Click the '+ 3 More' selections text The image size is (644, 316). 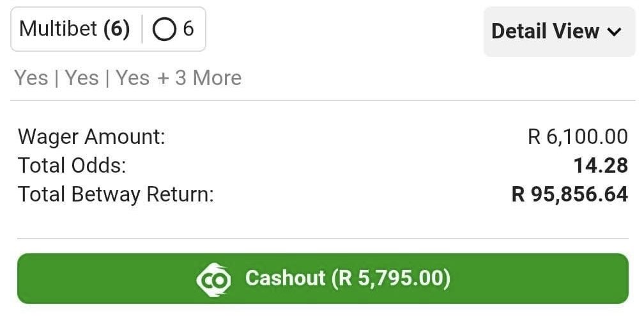click(199, 78)
